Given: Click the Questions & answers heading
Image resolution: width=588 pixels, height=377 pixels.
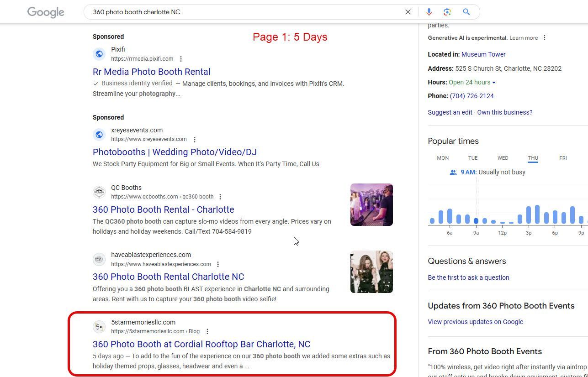Looking at the screenshot, I should (x=467, y=261).
